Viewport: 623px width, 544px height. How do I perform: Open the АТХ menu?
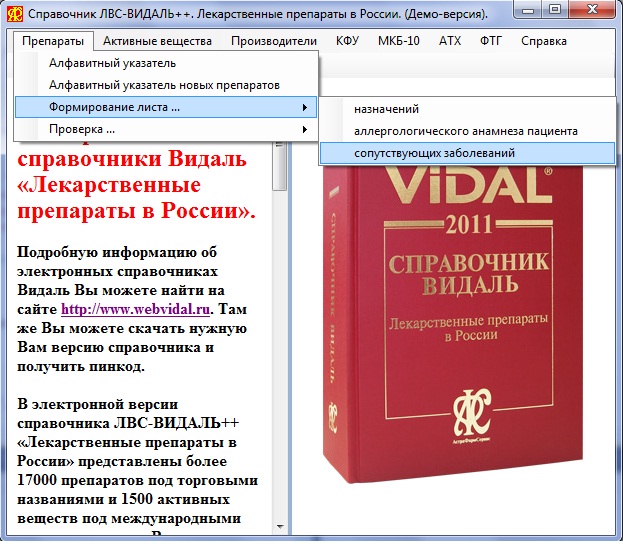click(450, 41)
